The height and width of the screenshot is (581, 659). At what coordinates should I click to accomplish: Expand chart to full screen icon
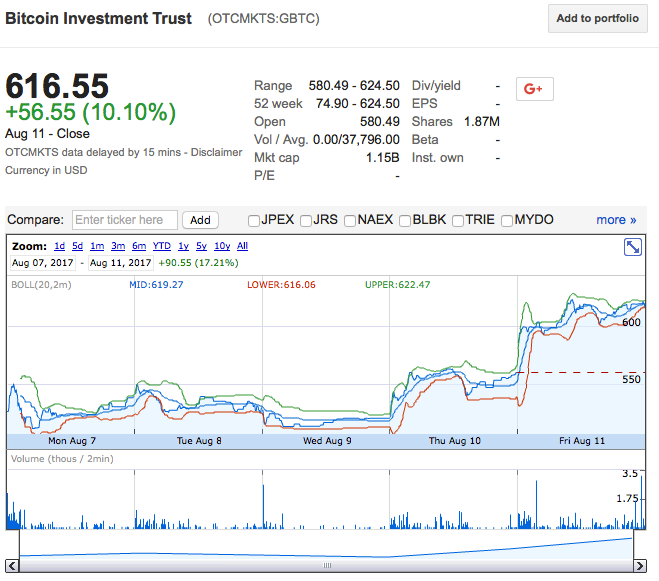[633, 247]
